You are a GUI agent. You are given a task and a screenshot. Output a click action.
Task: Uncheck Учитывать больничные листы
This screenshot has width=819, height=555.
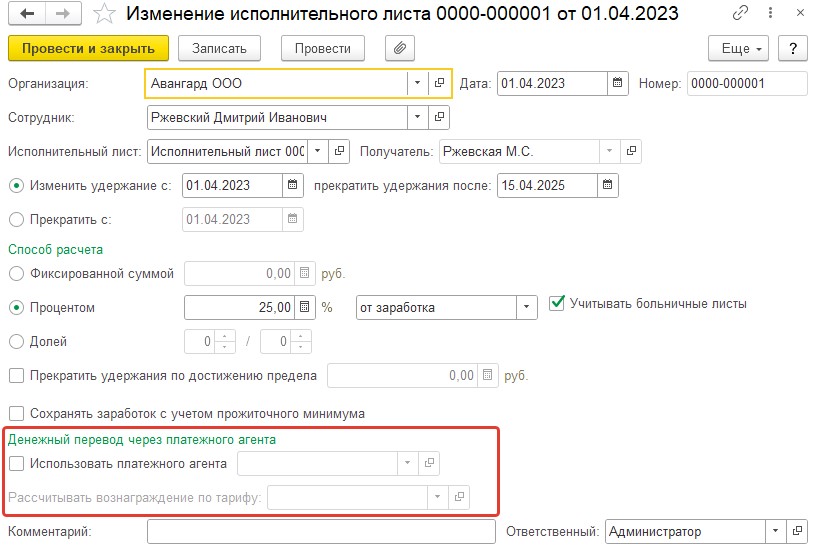coord(557,303)
